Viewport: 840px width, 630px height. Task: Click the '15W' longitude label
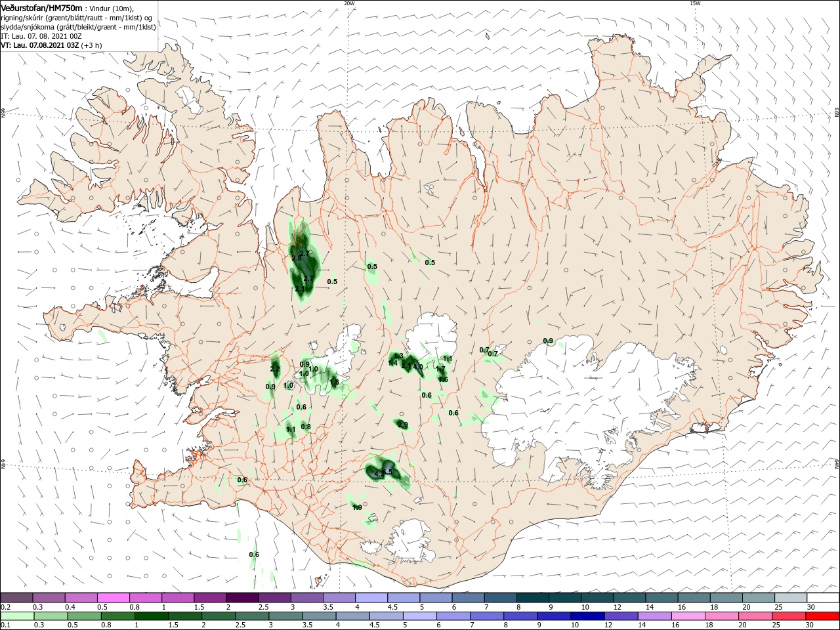click(x=695, y=3)
